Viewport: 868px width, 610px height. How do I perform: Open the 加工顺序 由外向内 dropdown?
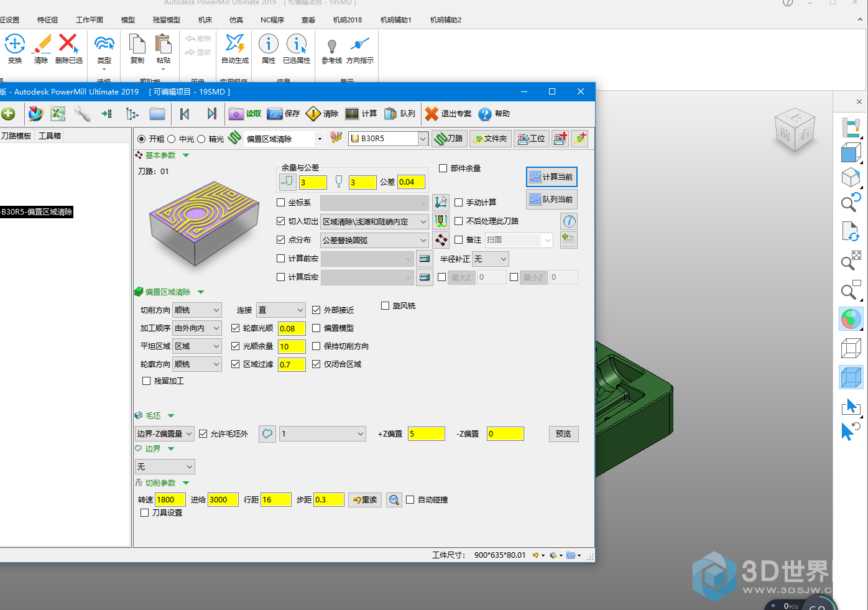point(197,328)
